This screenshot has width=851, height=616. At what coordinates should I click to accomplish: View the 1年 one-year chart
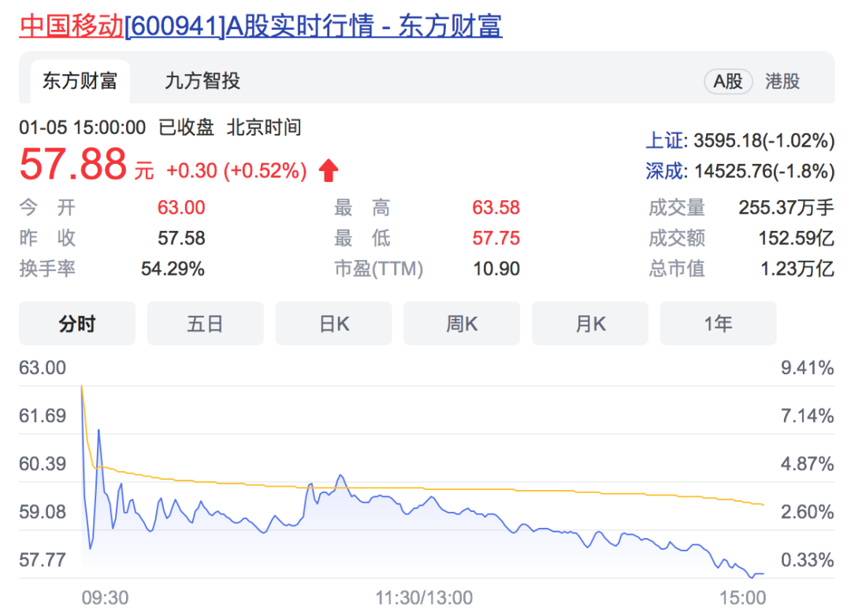tap(718, 323)
